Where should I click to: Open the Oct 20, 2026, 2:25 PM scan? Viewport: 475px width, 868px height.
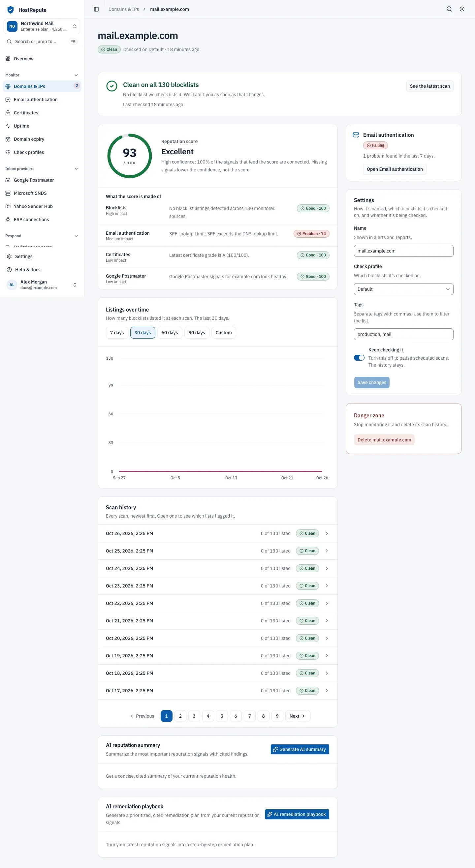(217, 638)
